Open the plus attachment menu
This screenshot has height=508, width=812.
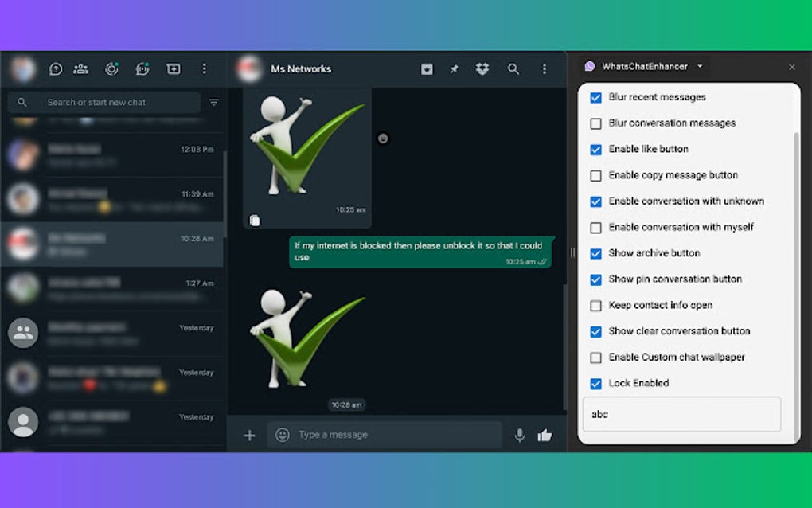point(250,435)
